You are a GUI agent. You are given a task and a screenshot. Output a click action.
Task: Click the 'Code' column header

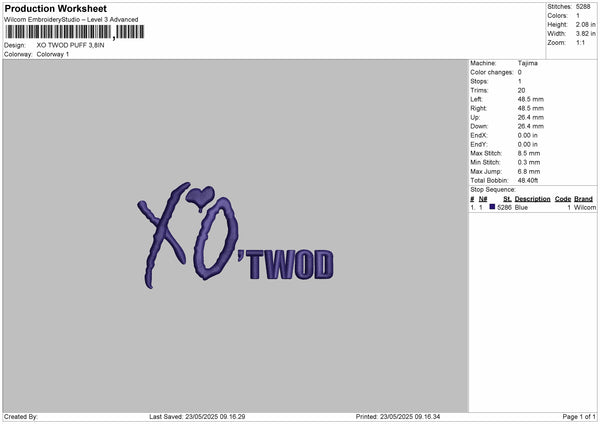pos(563,199)
